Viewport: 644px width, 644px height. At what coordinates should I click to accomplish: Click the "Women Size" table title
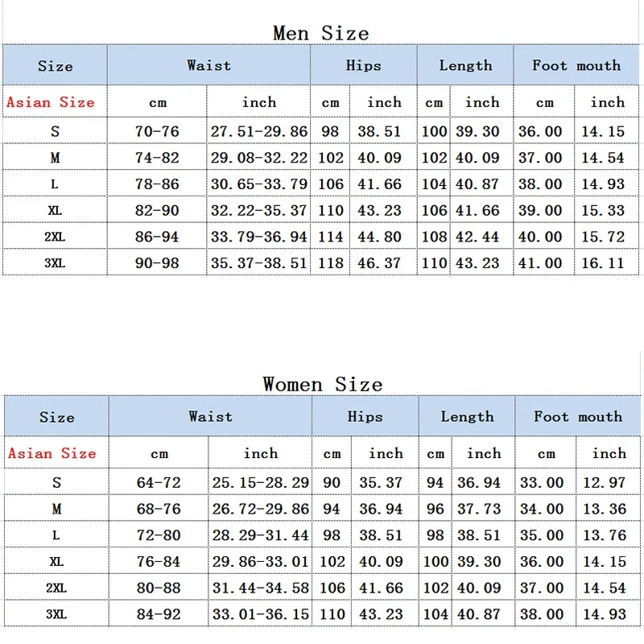pos(322,384)
